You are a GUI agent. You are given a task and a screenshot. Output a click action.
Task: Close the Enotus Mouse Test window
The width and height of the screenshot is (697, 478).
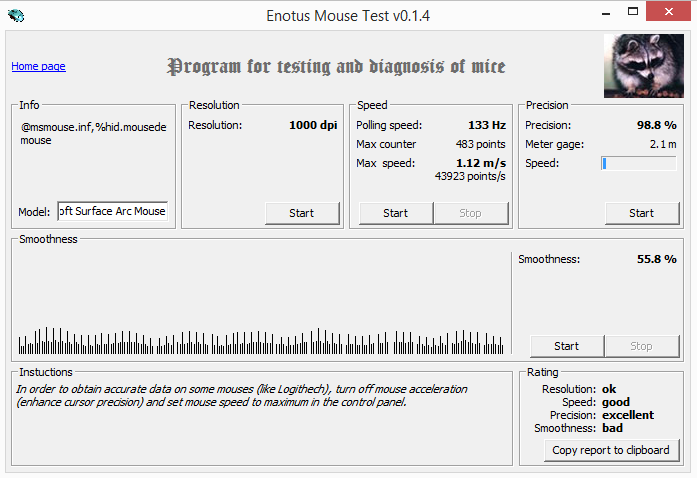pos(669,12)
